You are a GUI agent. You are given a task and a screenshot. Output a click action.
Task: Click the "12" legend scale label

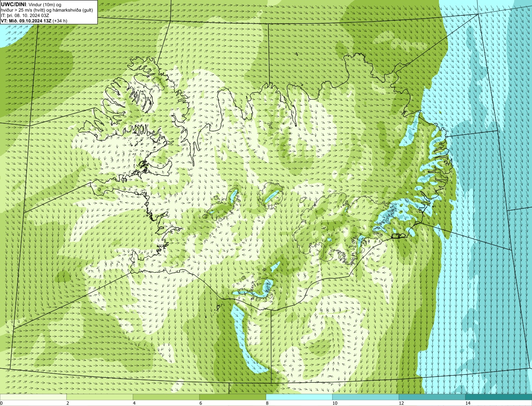(401, 403)
